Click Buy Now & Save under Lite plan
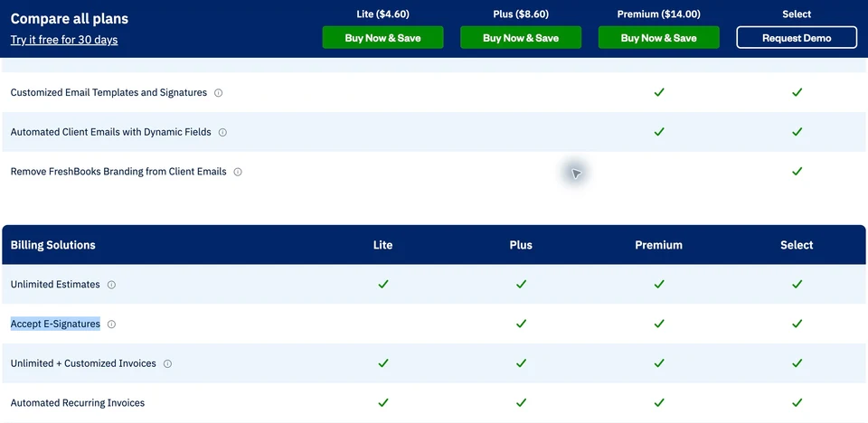868x423 pixels. 383,38
